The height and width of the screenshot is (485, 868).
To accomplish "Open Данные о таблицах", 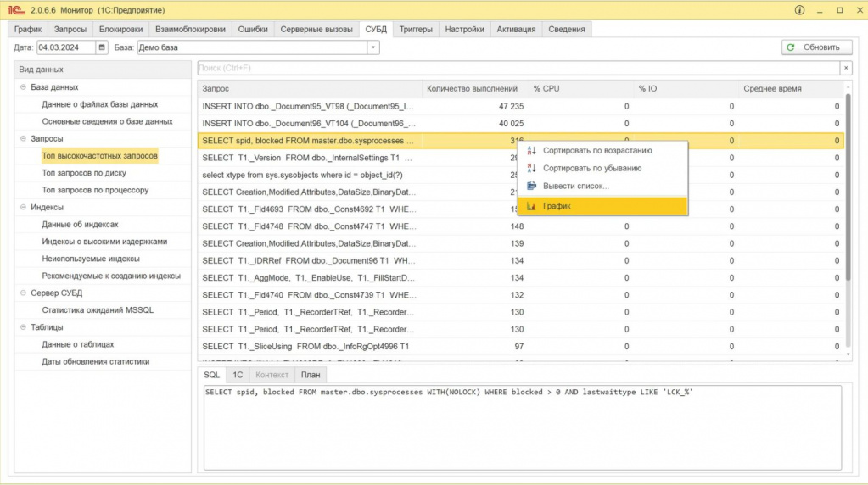I will coord(78,344).
